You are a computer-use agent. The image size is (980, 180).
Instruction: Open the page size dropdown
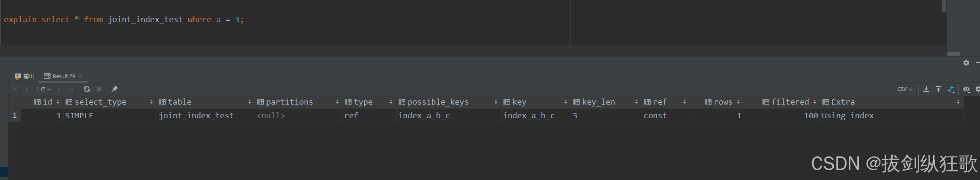(43, 89)
